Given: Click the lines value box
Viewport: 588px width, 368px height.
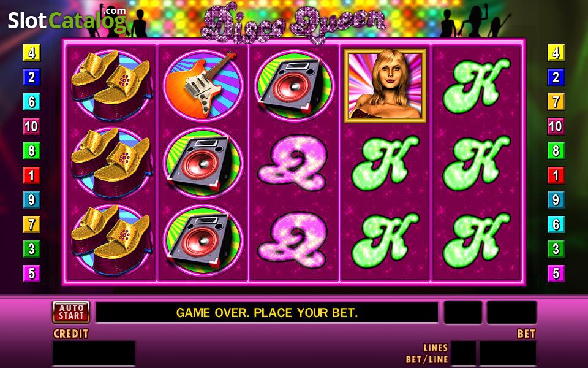Looking at the screenshot, I should (464, 353).
